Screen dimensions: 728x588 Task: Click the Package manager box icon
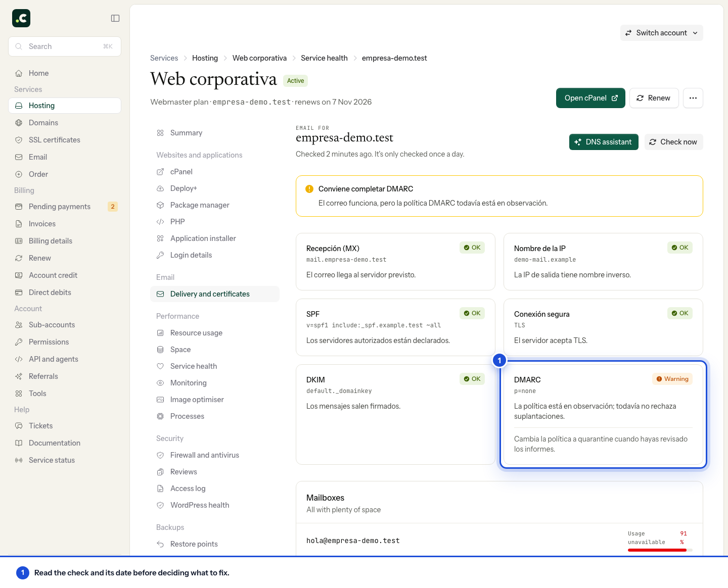pos(160,205)
